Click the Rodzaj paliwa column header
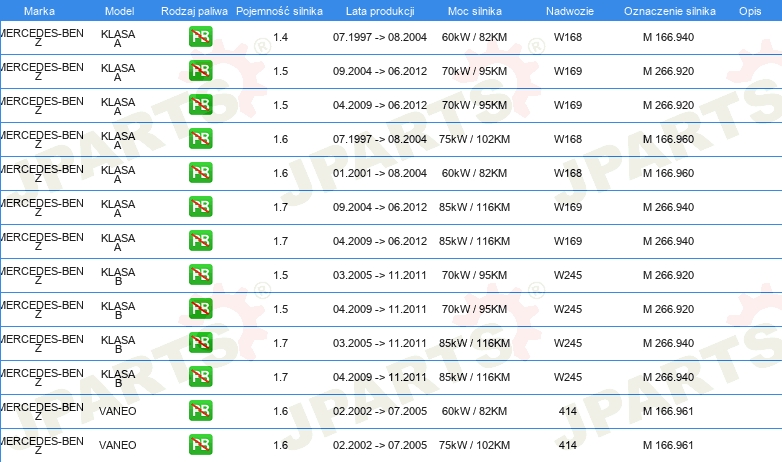 point(195,11)
